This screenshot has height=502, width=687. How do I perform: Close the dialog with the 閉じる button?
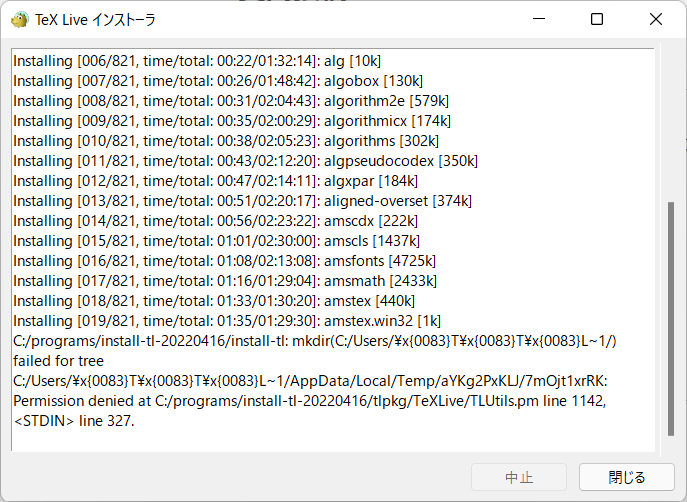(x=627, y=477)
